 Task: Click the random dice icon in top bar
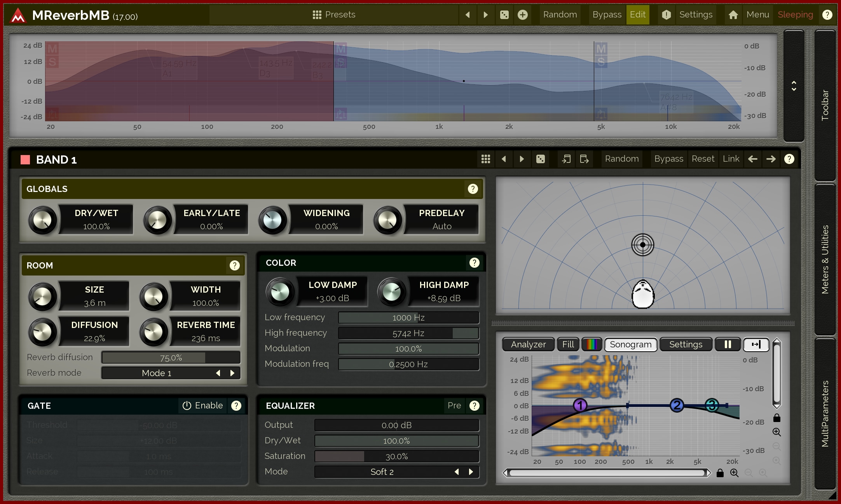504,15
